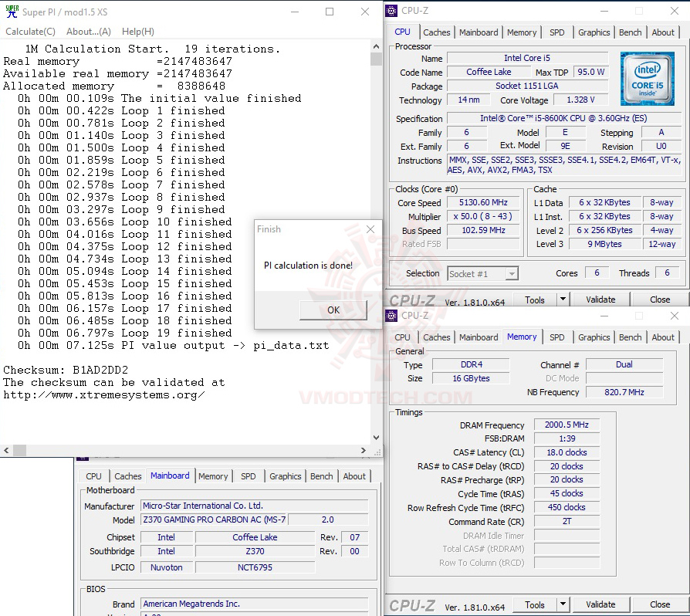The image size is (690, 616).
Task: Click the BIOS Brand American Megatrends field
Action: point(255,604)
